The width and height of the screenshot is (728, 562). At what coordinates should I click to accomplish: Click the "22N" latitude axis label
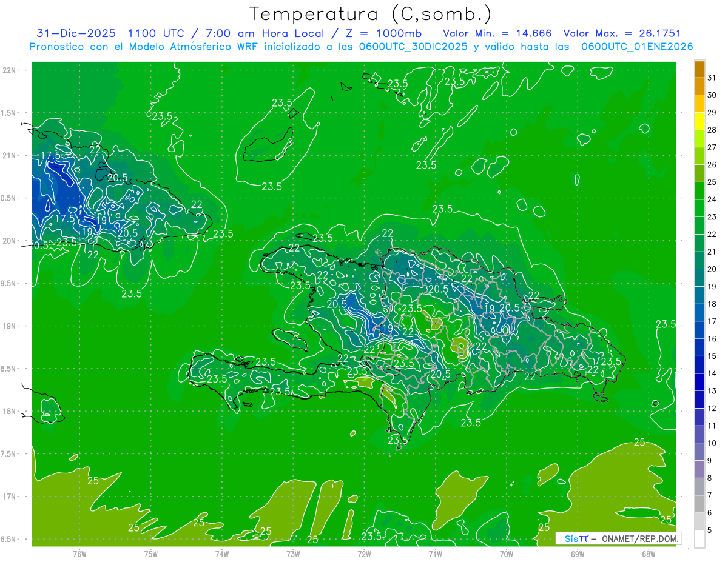[x=9, y=70]
